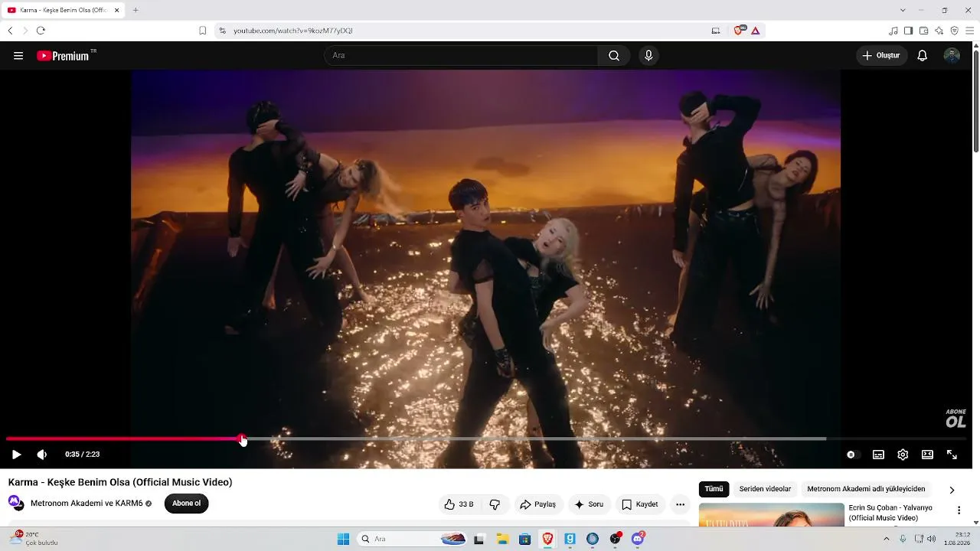Open weather widget showing 20°C
Image resolution: width=980 pixels, height=551 pixels.
(x=34, y=539)
